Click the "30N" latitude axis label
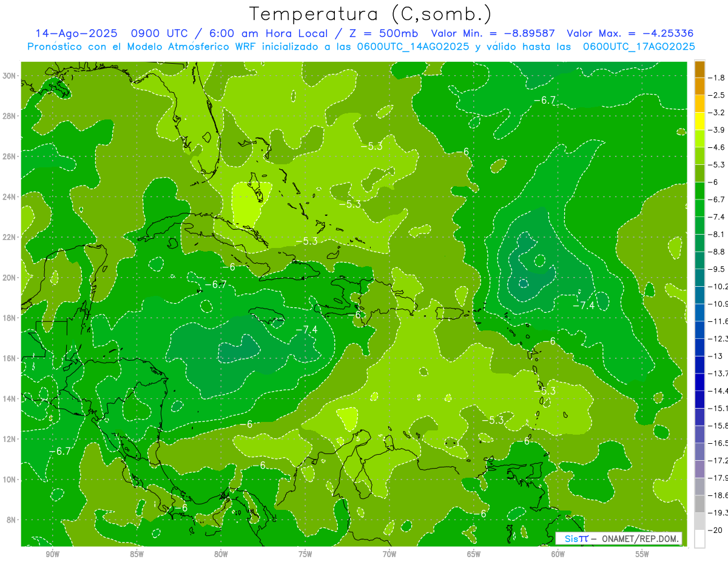Image resolution: width=728 pixels, height=562 pixels. coord(10,76)
